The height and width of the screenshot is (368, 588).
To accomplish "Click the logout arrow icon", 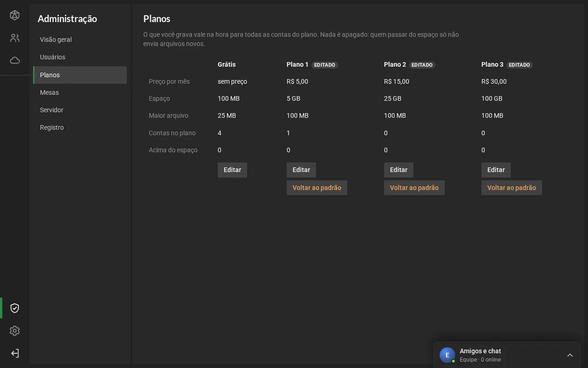I will point(15,353).
